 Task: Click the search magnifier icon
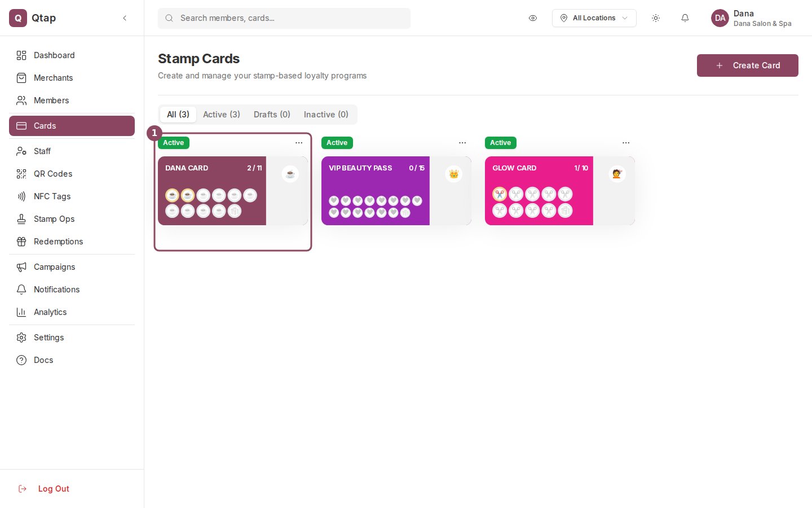pos(169,18)
